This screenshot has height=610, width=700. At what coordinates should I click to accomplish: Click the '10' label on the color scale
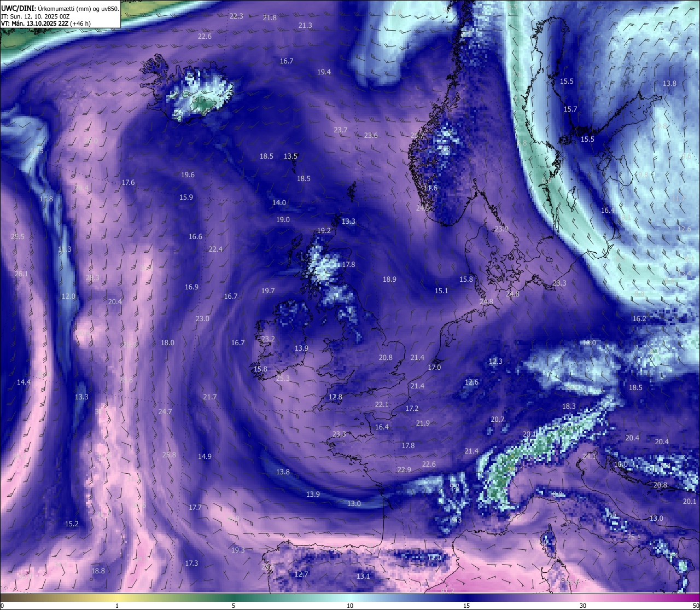pos(350,606)
